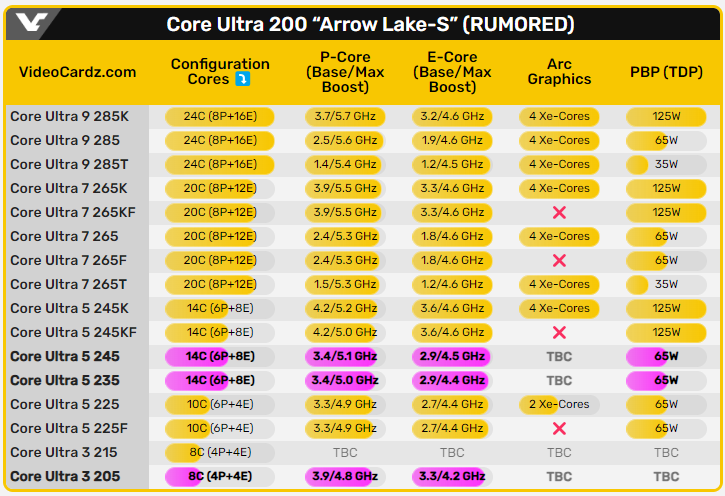Select the Core Ultra 9 285K row label
Screen dimensions: 725x496
[69, 116]
